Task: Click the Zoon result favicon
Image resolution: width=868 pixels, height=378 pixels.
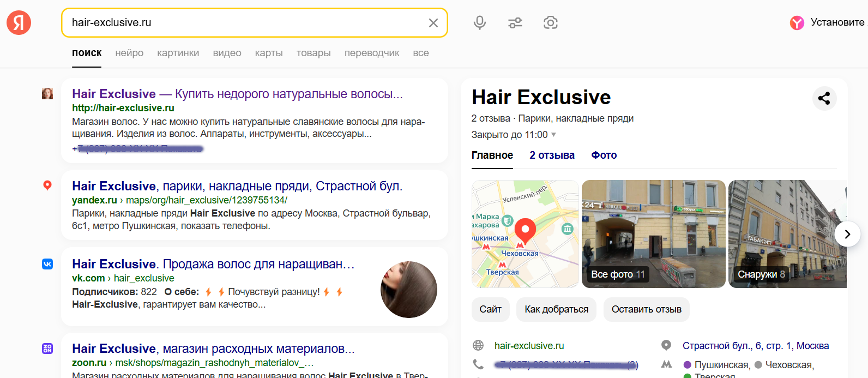Action: point(47,349)
